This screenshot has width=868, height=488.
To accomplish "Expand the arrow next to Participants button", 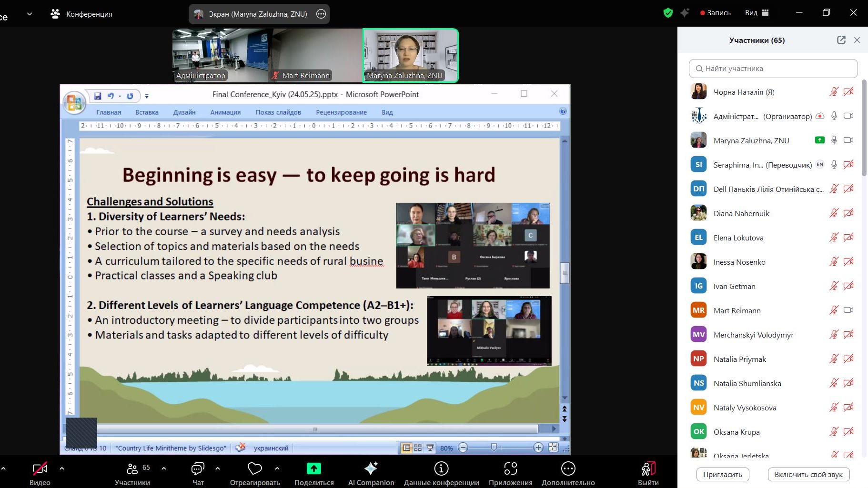I will (164, 468).
